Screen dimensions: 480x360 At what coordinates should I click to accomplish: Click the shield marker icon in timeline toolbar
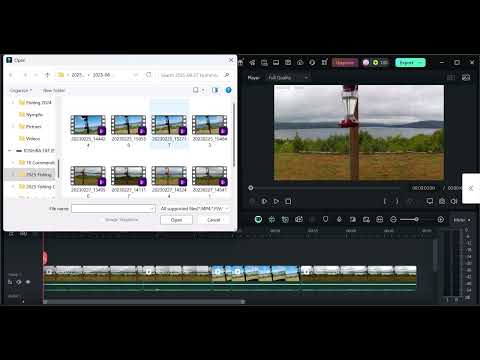click(326, 219)
